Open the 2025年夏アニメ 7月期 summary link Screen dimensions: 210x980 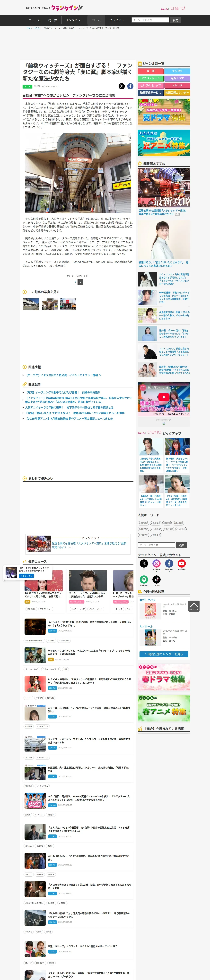point(69,418)
